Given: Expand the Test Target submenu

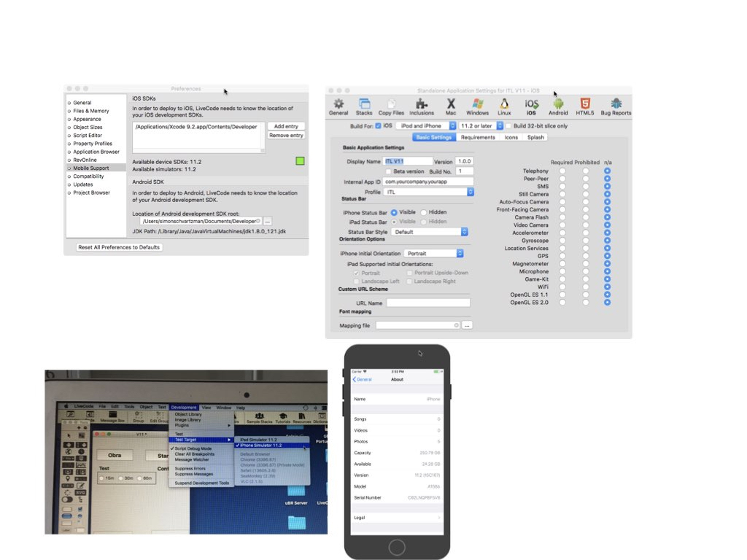Looking at the screenshot, I should (201, 440).
